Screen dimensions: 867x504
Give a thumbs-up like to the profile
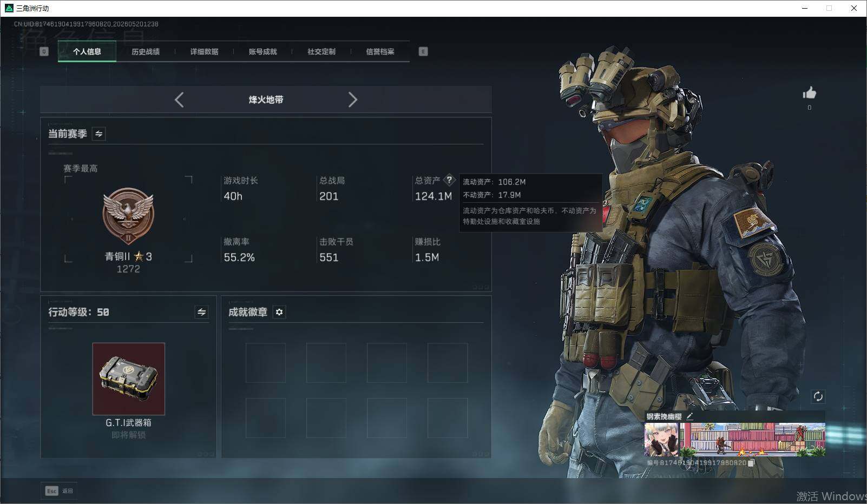tap(810, 93)
